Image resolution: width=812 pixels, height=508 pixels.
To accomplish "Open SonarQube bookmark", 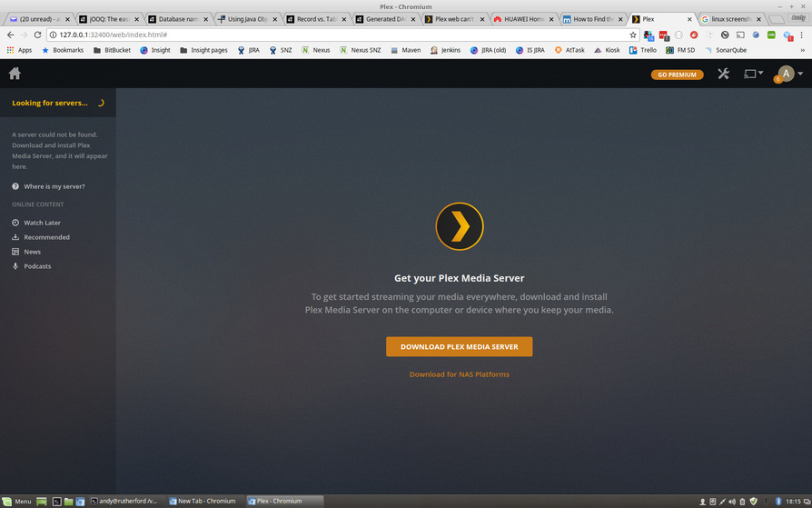I will [x=726, y=50].
